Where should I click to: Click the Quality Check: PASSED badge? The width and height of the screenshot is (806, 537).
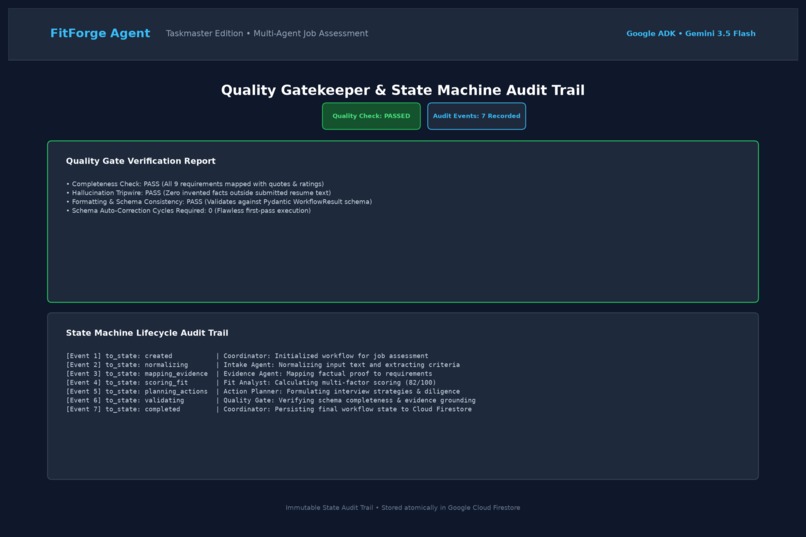tap(371, 116)
